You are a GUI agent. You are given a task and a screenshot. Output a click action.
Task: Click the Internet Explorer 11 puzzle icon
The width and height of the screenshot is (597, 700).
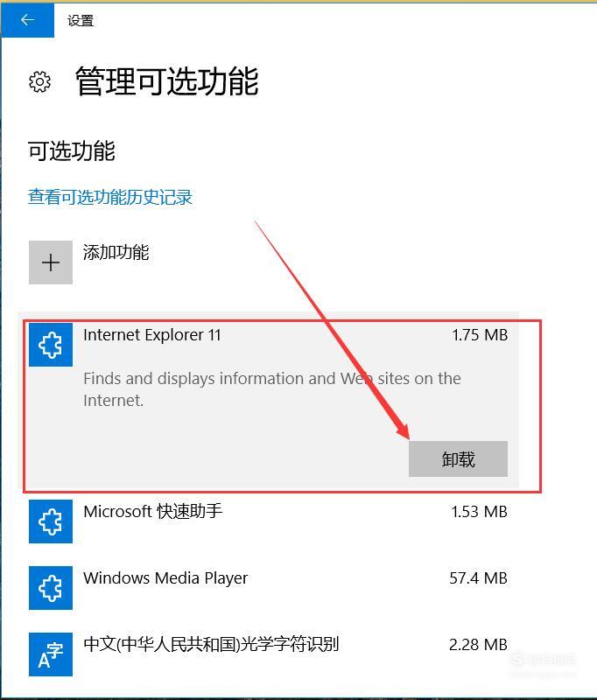click(51, 345)
